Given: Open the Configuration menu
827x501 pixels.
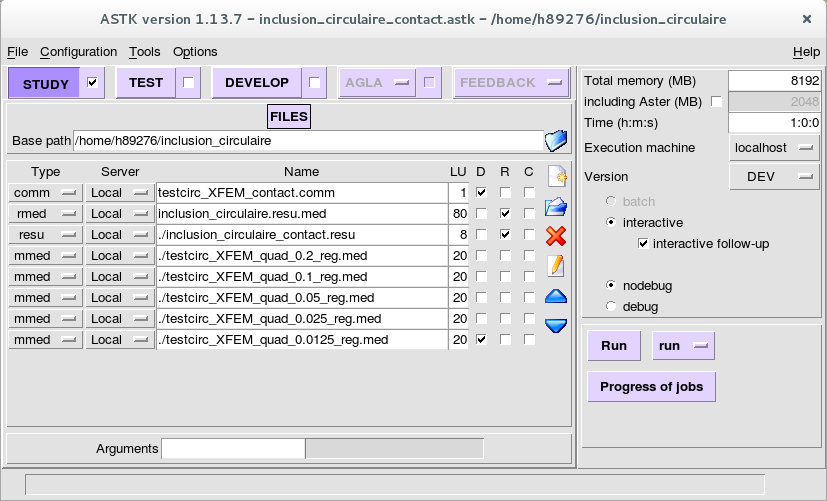Looking at the screenshot, I should click(x=78, y=52).
